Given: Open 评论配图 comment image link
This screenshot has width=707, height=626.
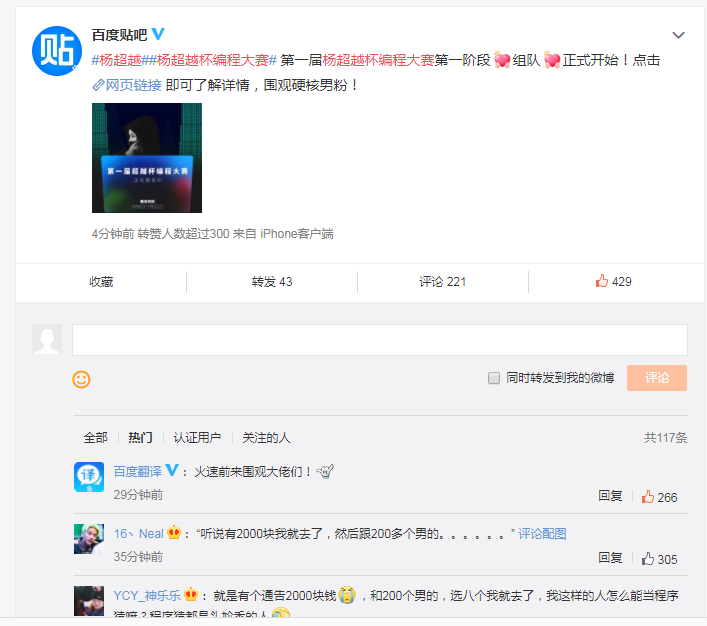Looking at the screenshot, I should tap(542, 534).
